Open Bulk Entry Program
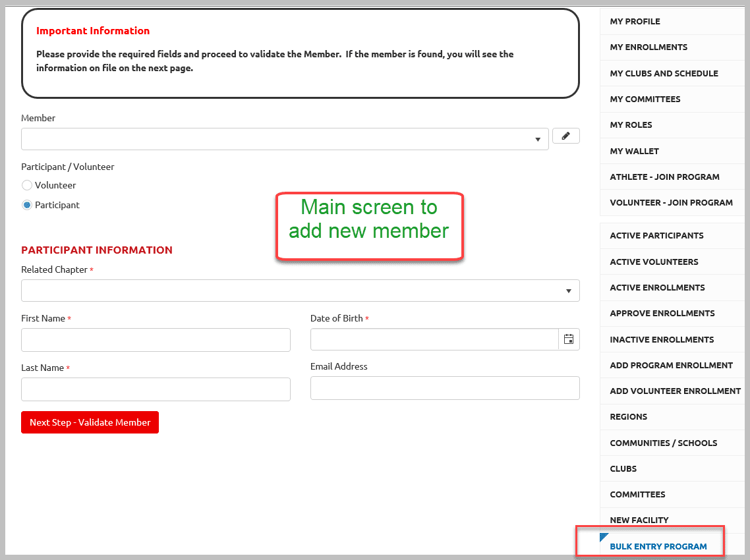This screenshot has width=750, height=560. click(x=658, y=546)
